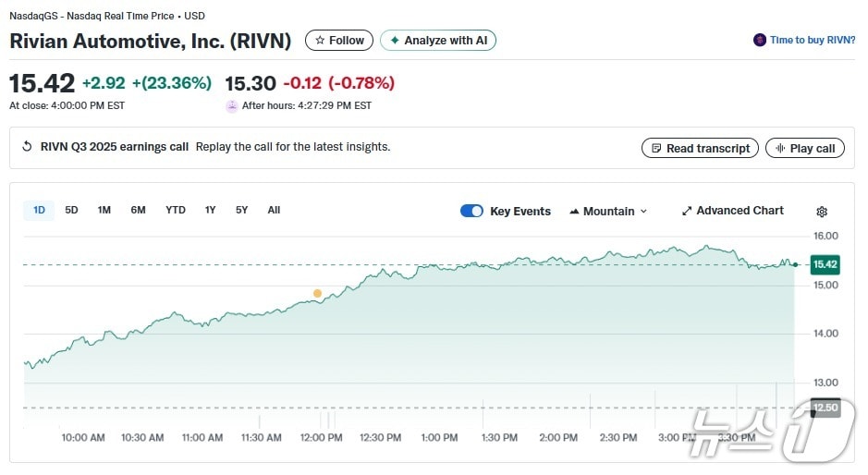Click the earnings call replay icon
This screenshot has width=868, height=475.
[27, 147]
